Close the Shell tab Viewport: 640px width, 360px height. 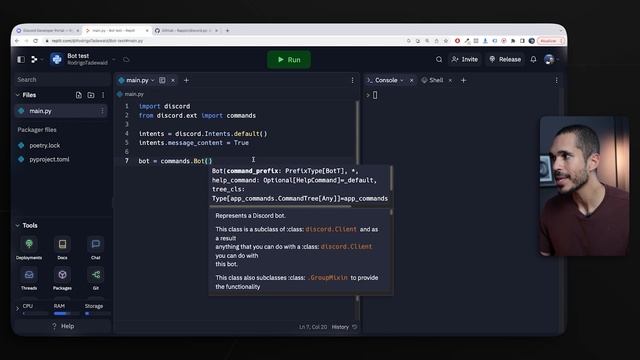(450, 80)
